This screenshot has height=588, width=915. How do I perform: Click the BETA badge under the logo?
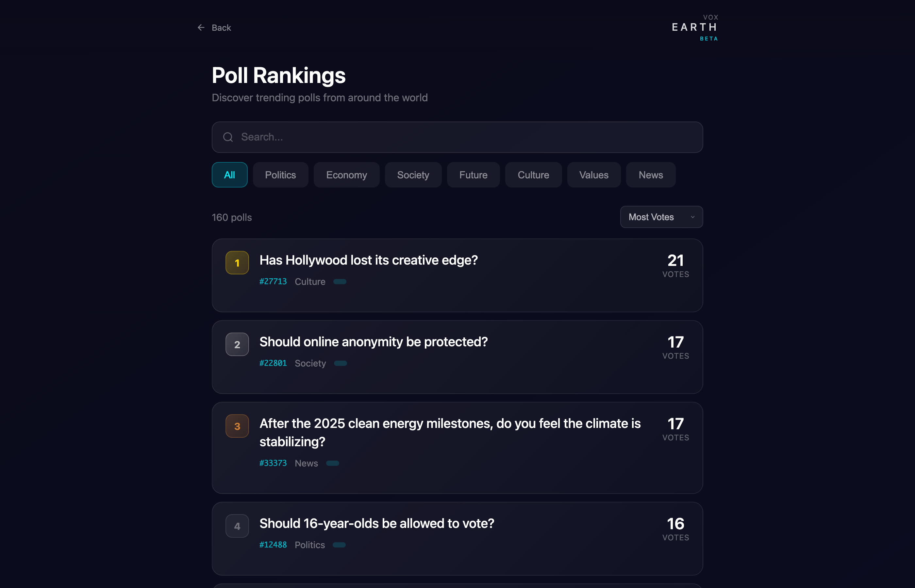pos(708,39)
